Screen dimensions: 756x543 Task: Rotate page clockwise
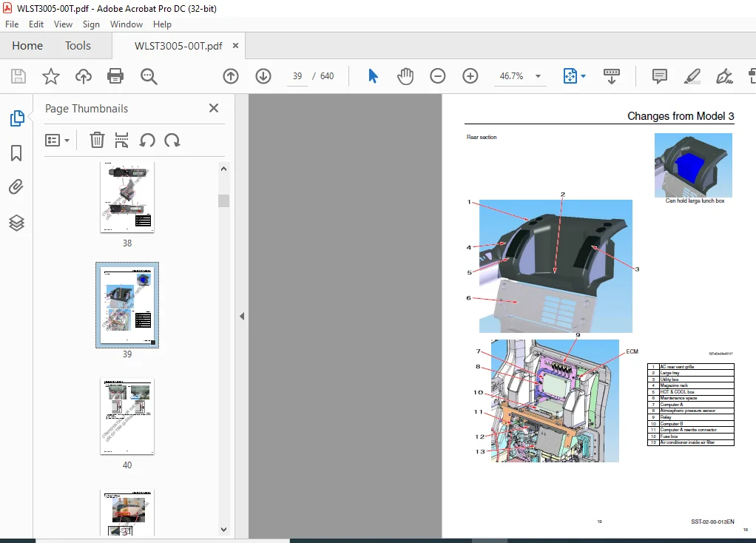[x=172, y=141]
